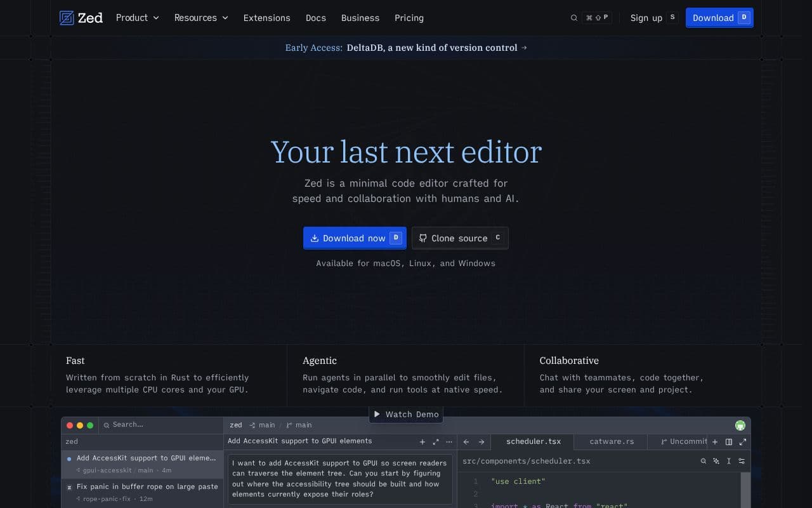Click the prompt message text box in agent panel
812x508 pixels.
340,479
